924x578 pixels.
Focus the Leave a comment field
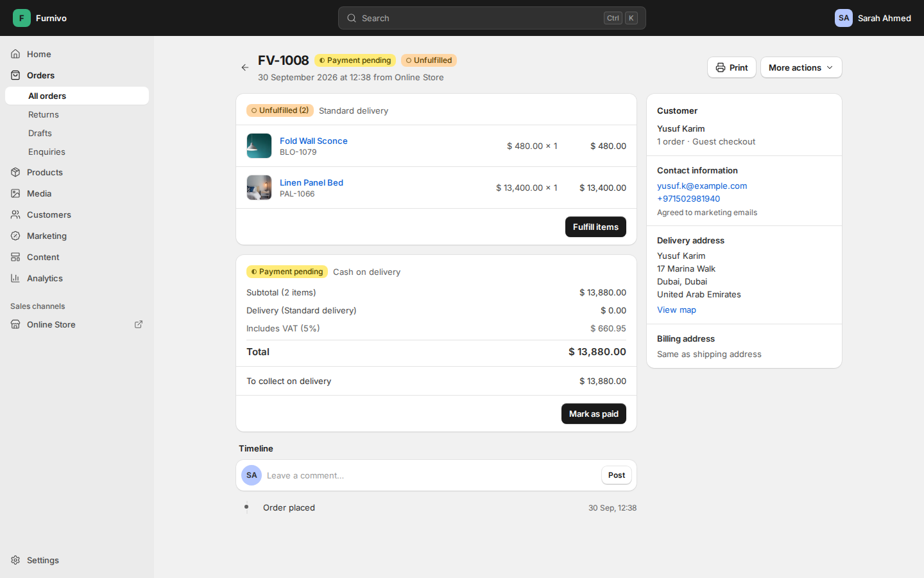(431, 475)
